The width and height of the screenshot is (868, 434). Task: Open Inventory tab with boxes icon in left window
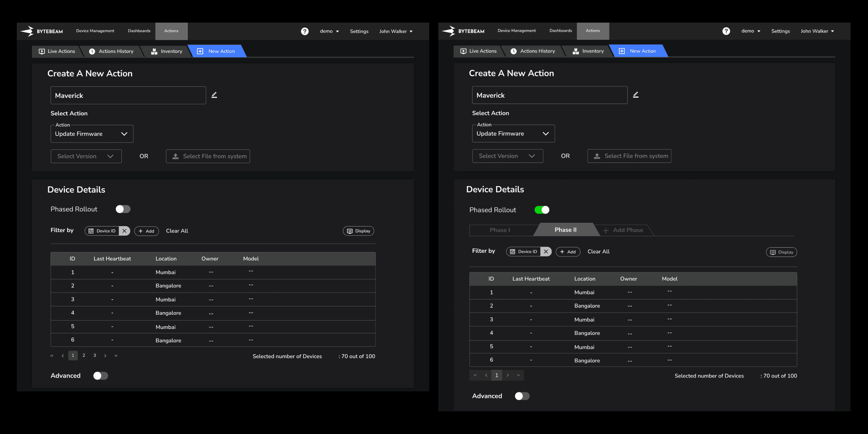(x=167, y=51)
